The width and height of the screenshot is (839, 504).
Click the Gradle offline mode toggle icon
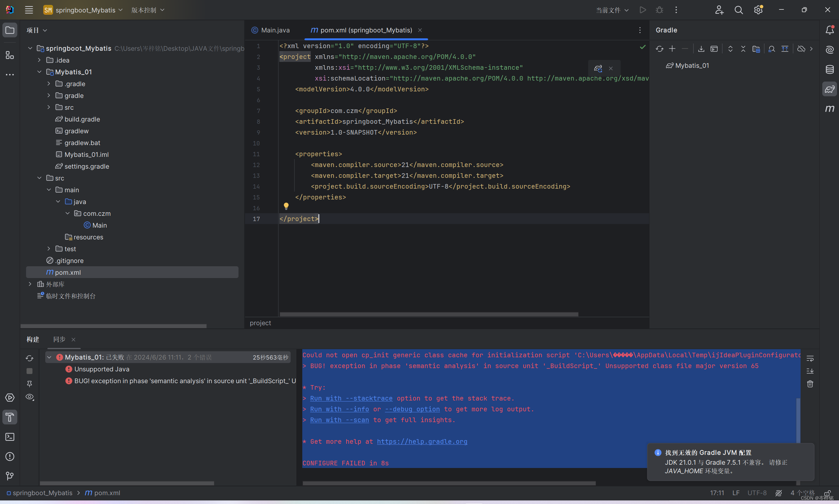coord(801,49)
